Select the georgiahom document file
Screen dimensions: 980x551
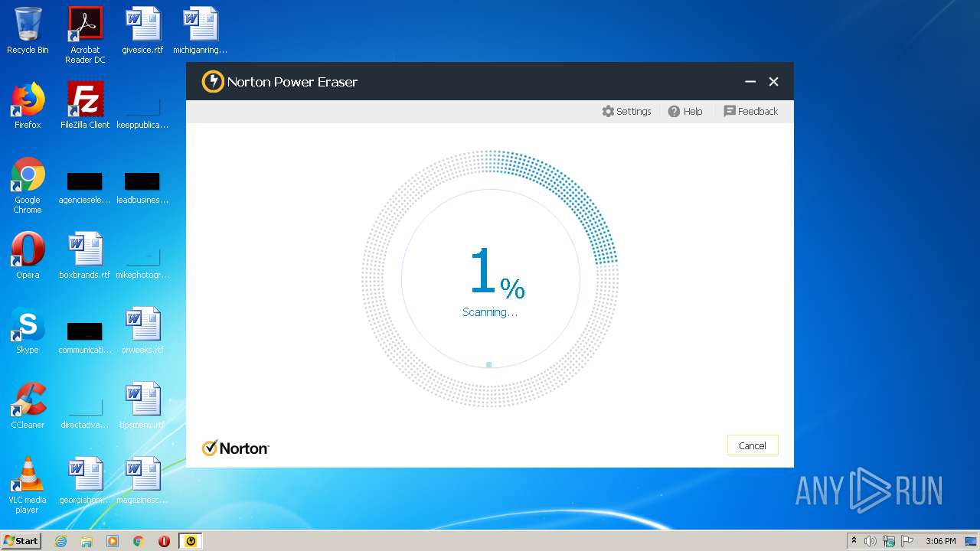85,481
